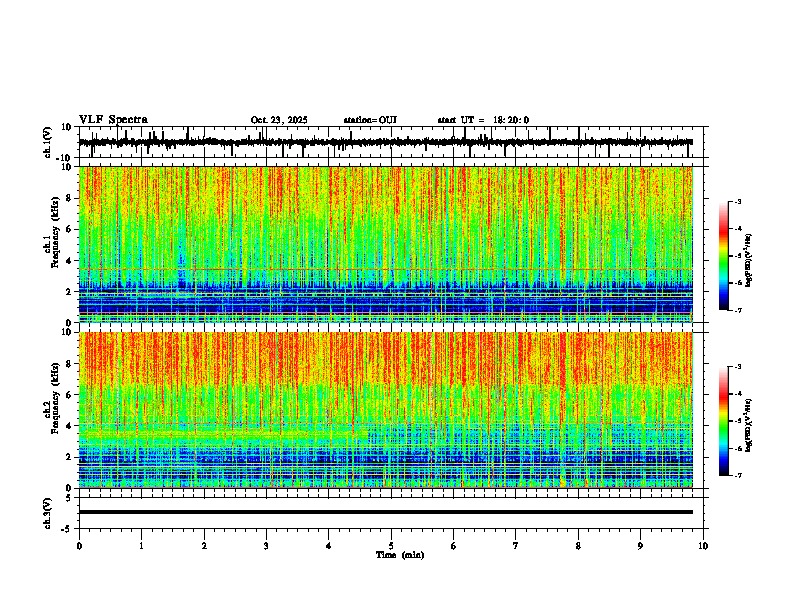The width and height of the screenshot is (792, 612).
Task: Click the "Time (min)" x-axis label
Action: click(x=400, y=555)
